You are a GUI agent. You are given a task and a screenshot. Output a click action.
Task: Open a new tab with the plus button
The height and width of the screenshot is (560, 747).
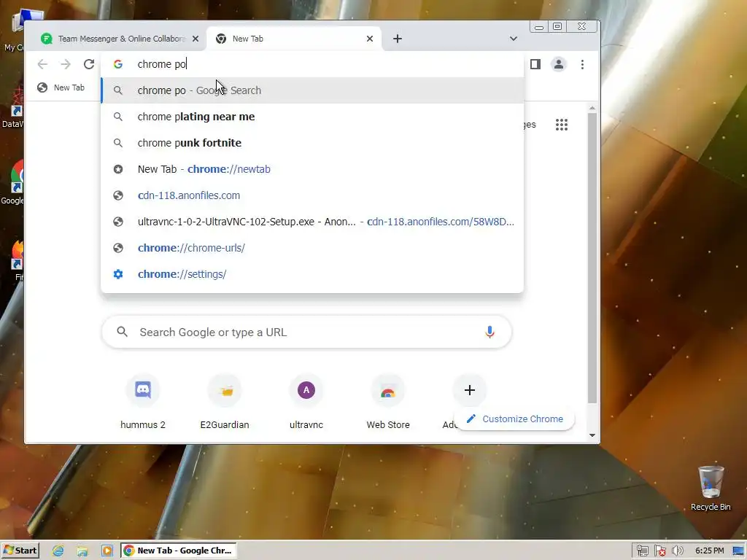398,39
